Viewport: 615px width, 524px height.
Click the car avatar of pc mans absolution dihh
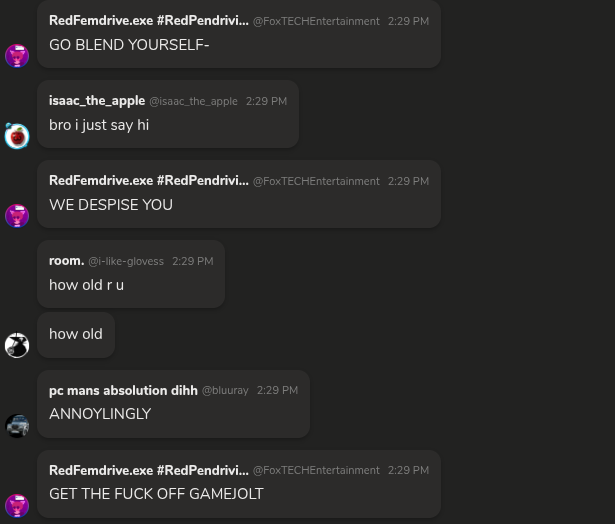point(17,426)
